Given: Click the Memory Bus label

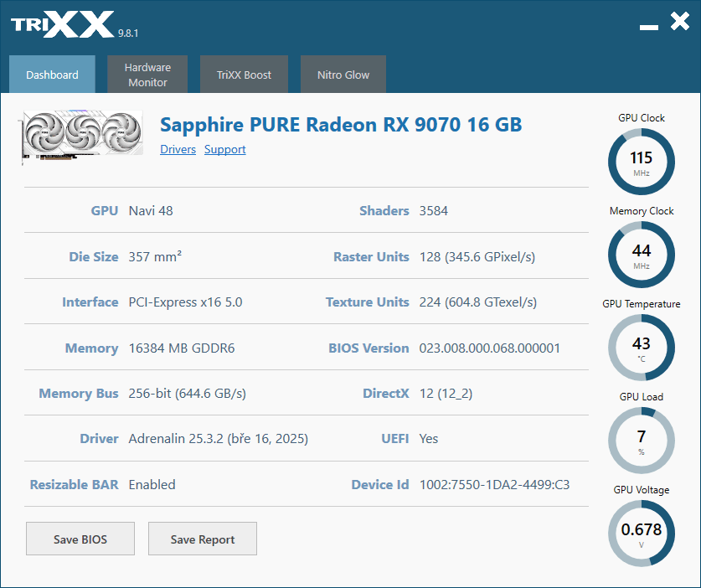Looking at the screenshot, I should [x=79, y=394].
